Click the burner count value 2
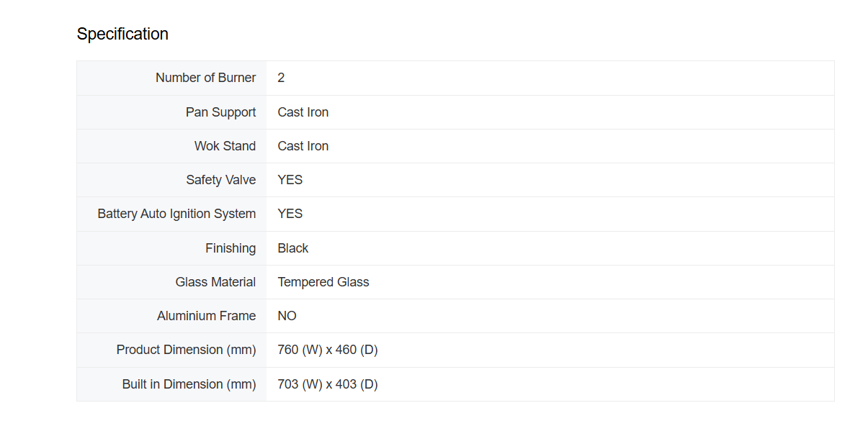The width and height of the screenshot is (868, 426). pos(281,78)
